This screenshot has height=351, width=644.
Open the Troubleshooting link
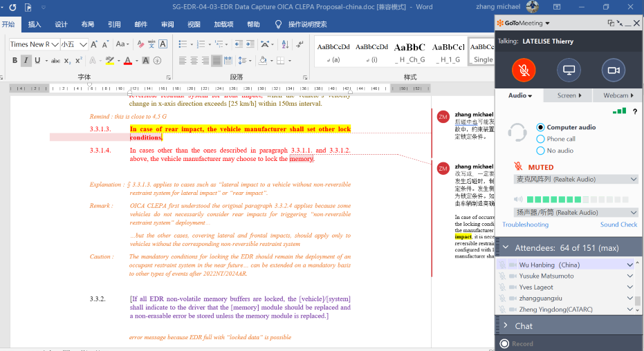[525, 225]
